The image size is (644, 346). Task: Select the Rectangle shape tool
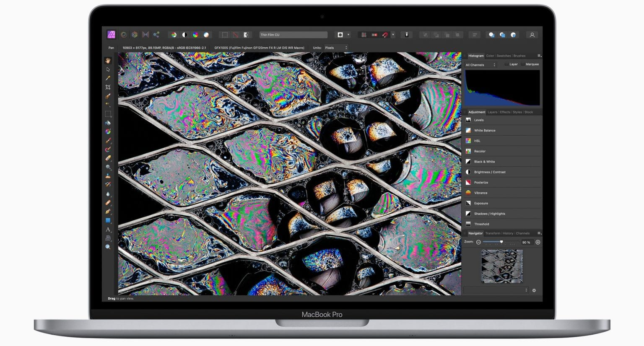point(108,220)
